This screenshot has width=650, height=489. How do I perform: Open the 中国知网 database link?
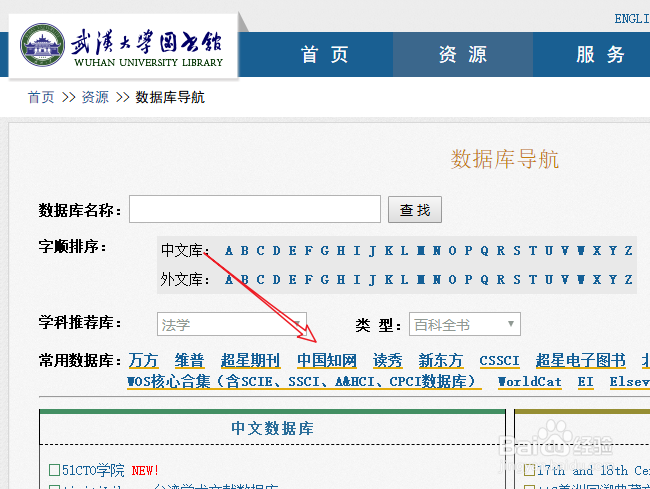pyautogui.click(x=327, y=361)
